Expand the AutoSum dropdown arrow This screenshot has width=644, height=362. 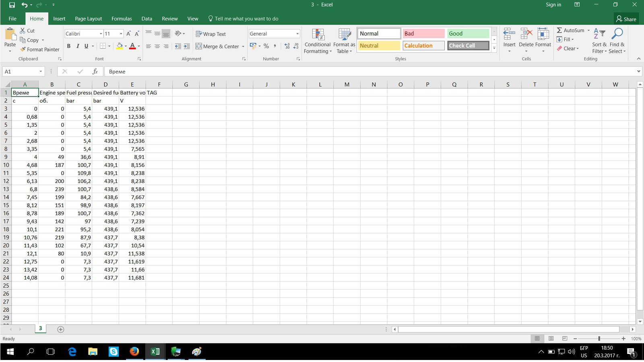pyautogui.click(x=588, y=31)
